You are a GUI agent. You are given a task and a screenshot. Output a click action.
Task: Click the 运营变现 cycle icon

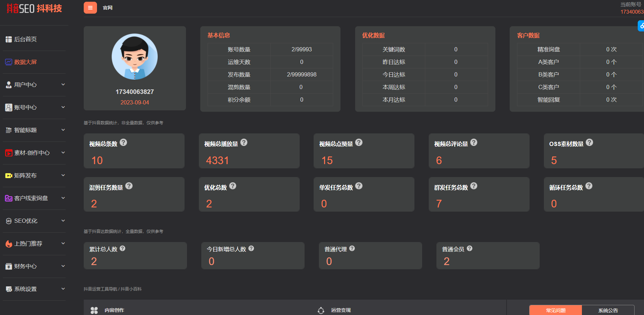(x=321, y=310)
